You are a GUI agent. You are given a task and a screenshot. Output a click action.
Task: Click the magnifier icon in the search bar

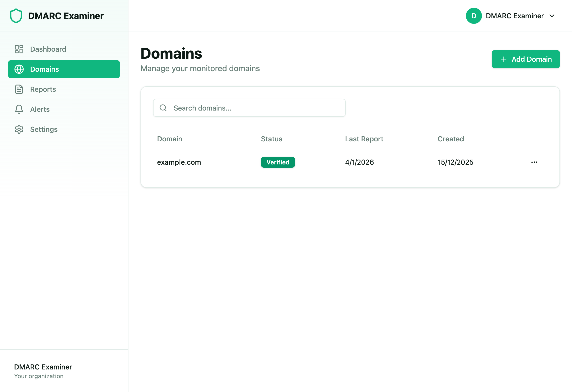pyautogui.click(x=163, y=108)
